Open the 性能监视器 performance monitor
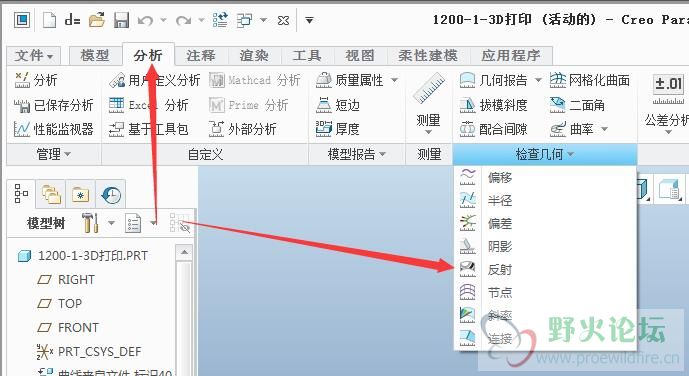Viewport: 689px width, 376px height. (x=54, y=129)
